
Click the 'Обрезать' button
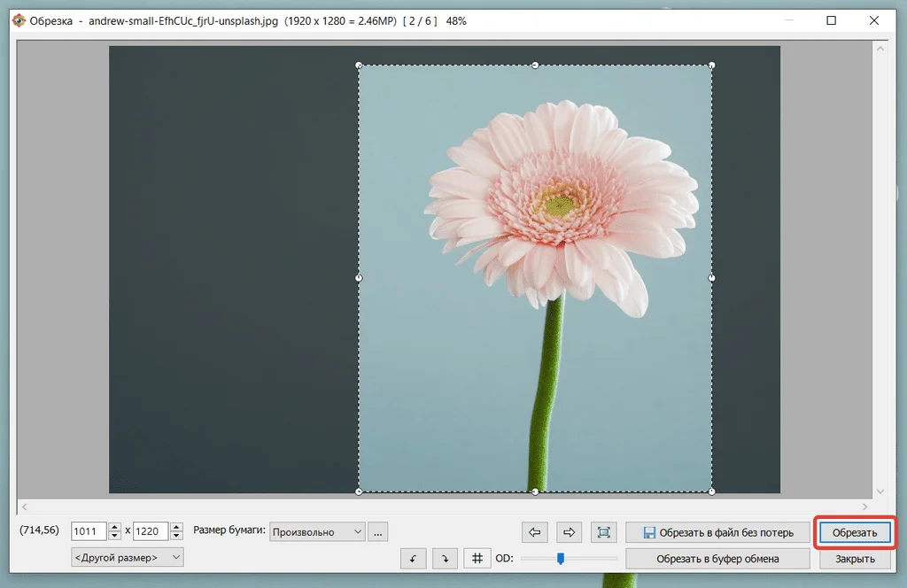(855, 532)
